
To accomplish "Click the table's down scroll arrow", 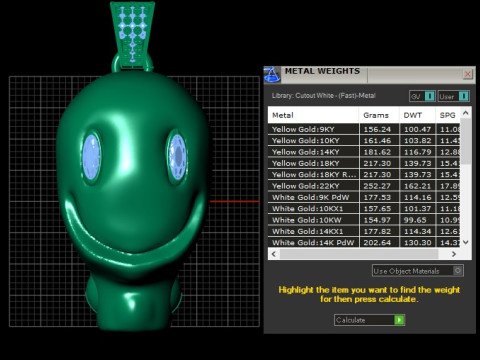I will [x=466, y=242].
